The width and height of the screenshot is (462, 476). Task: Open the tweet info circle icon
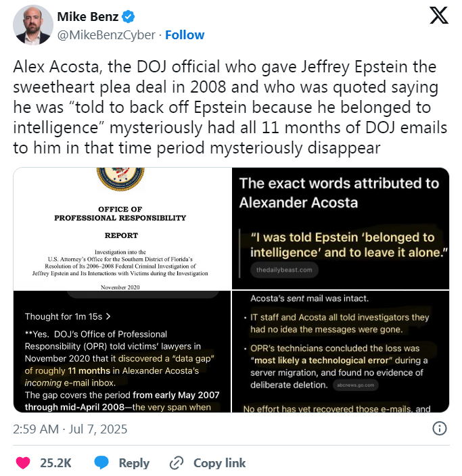pyautogui.click(x=439, y=429)
